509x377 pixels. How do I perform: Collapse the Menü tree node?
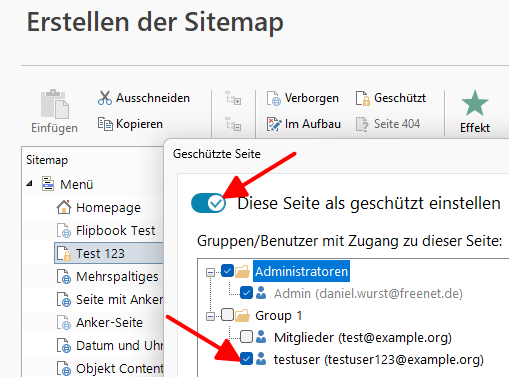30,183
